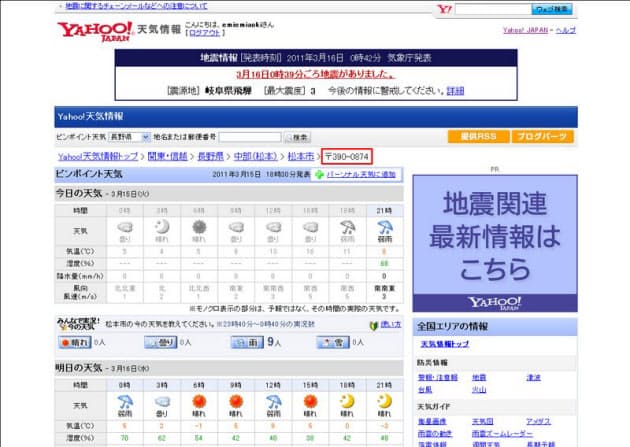Image resolution: width=630 pixels, height=447 pixels.
Task: Click the green plus add-to-personal-weather icon
Action: [319, 174]
